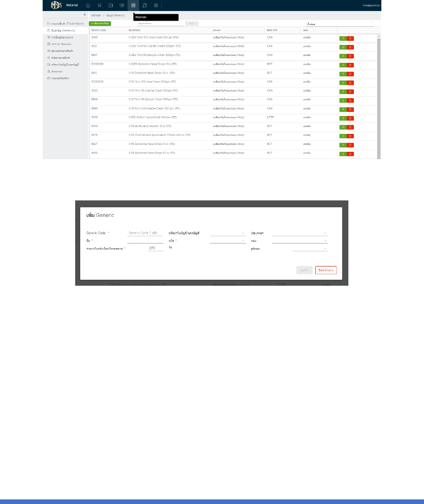Open top-right dropdown in Generic dialog
The image size is (424, 504).
click(x=300, y=233)
